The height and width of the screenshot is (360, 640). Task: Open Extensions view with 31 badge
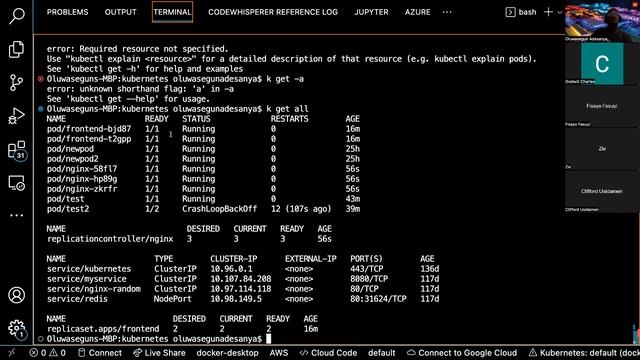click(17, 150)
